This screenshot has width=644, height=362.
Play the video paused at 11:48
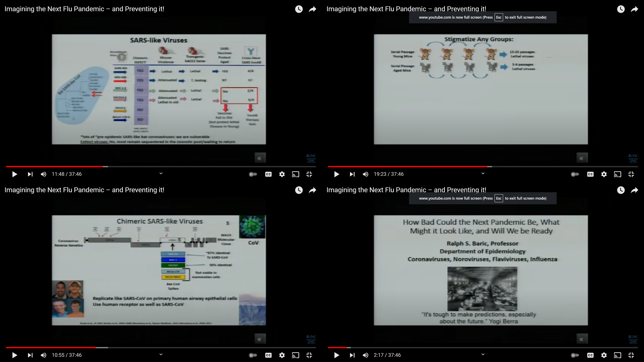14,174
